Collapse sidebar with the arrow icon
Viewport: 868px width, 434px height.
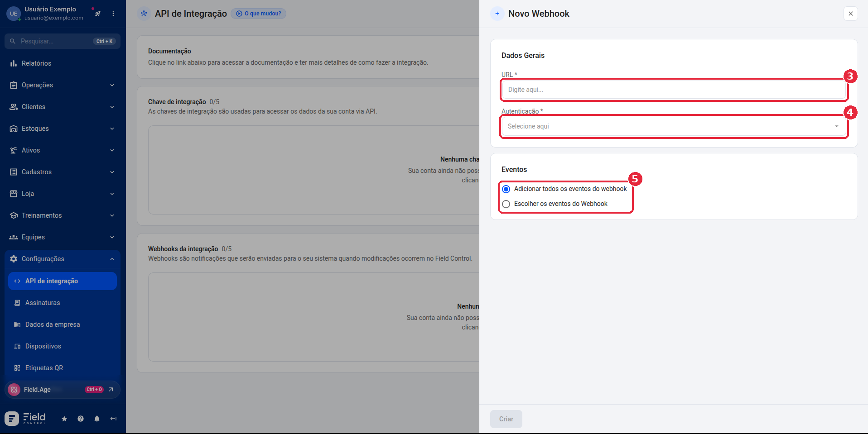click(113, 419)
